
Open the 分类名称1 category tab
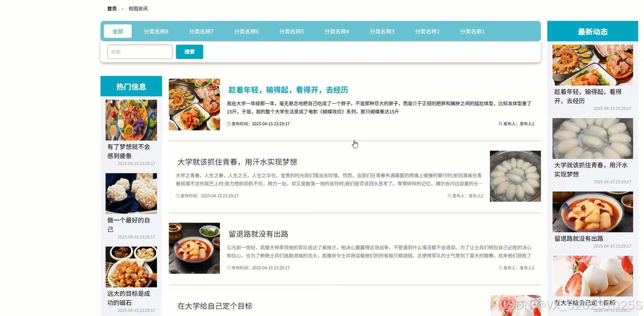tap(472, 31)
